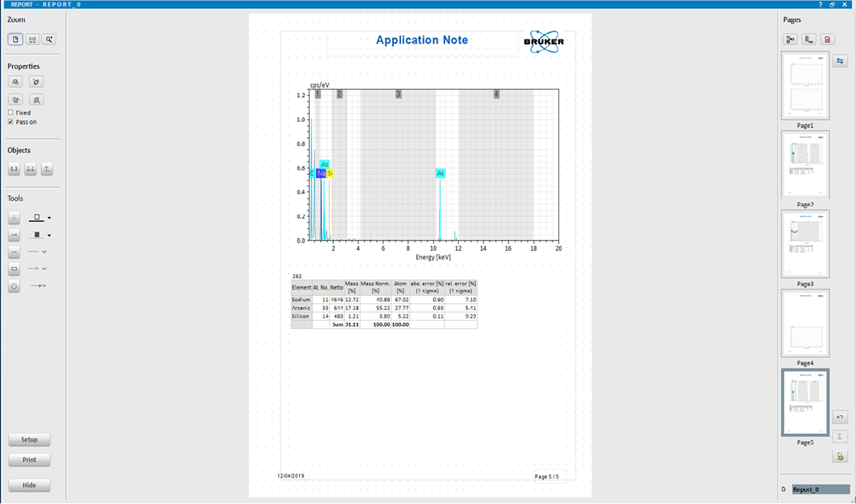Click the report settings gear icon below sigma
The width and height of the screenshot is (856, 504).
[840, 456]
